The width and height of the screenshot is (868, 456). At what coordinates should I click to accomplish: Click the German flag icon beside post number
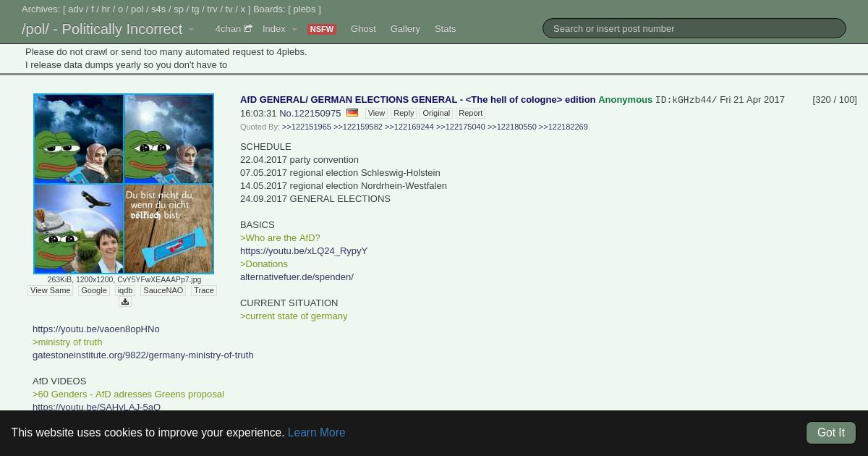click(x=352, y=113)
